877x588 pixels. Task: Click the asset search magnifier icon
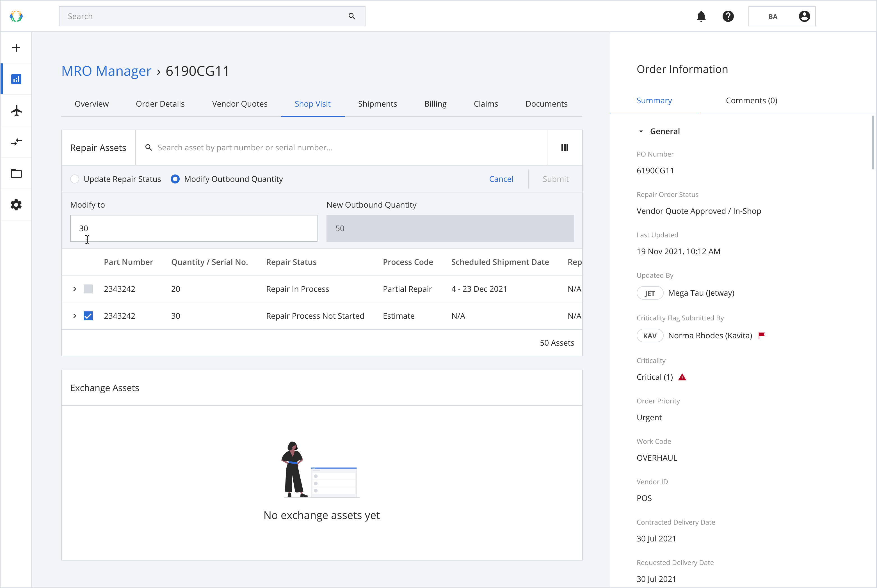coord(149,148)
